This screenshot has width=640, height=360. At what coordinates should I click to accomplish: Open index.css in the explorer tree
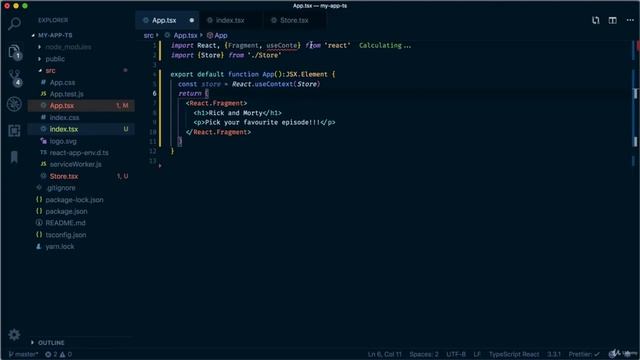(x=81, y=118)
